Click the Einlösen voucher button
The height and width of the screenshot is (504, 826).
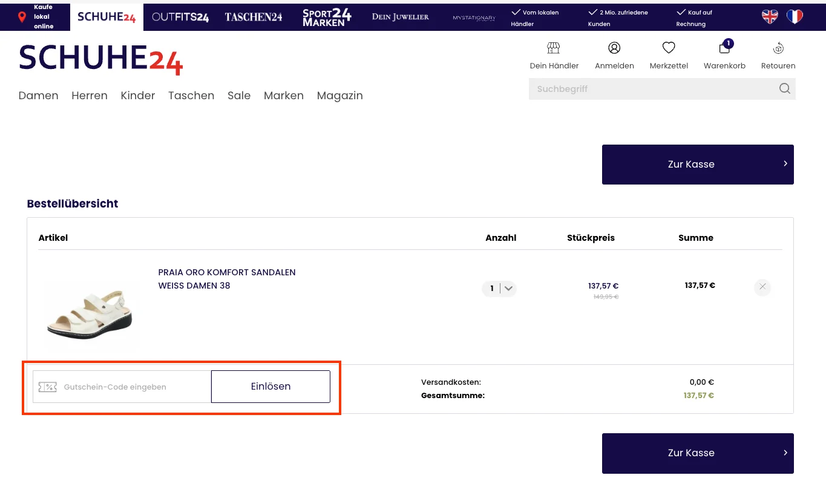(x=270, y=386)
